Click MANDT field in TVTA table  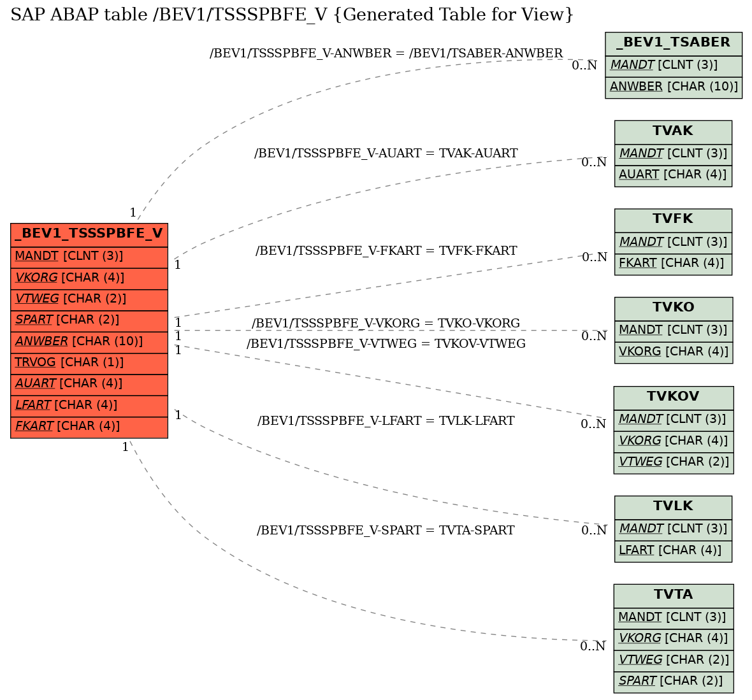674,618
